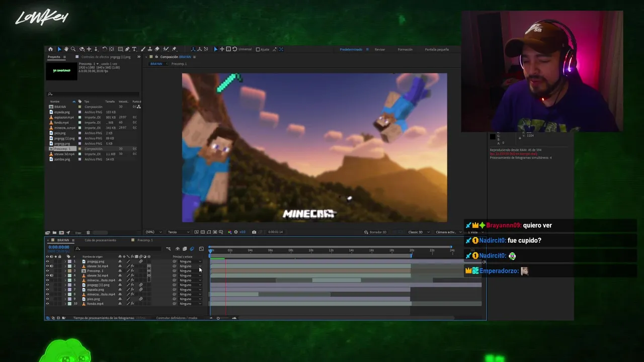
Task: Switch to the Pantalla pequeña workspace
Action: 437,49
